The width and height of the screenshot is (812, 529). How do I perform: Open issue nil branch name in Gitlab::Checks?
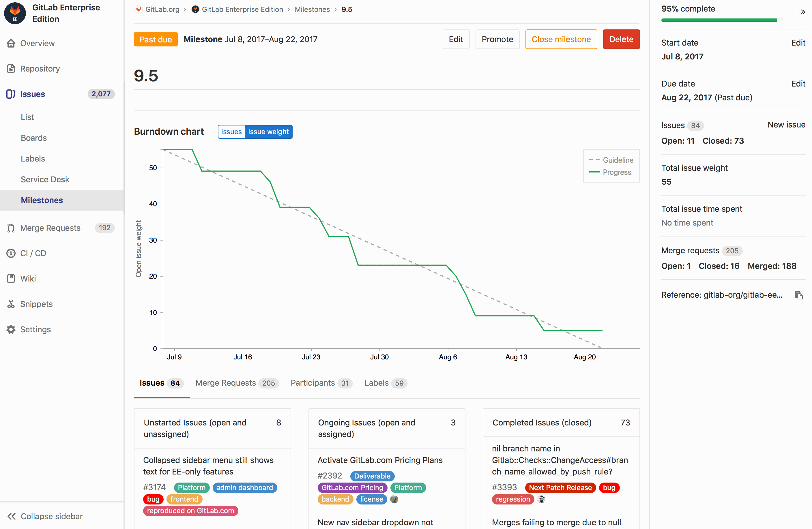click(560, 460)
